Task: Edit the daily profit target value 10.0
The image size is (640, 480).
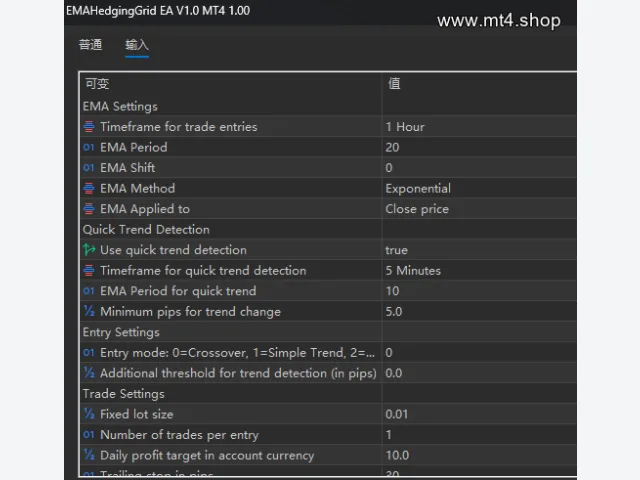Action: [x=397, y=455]
